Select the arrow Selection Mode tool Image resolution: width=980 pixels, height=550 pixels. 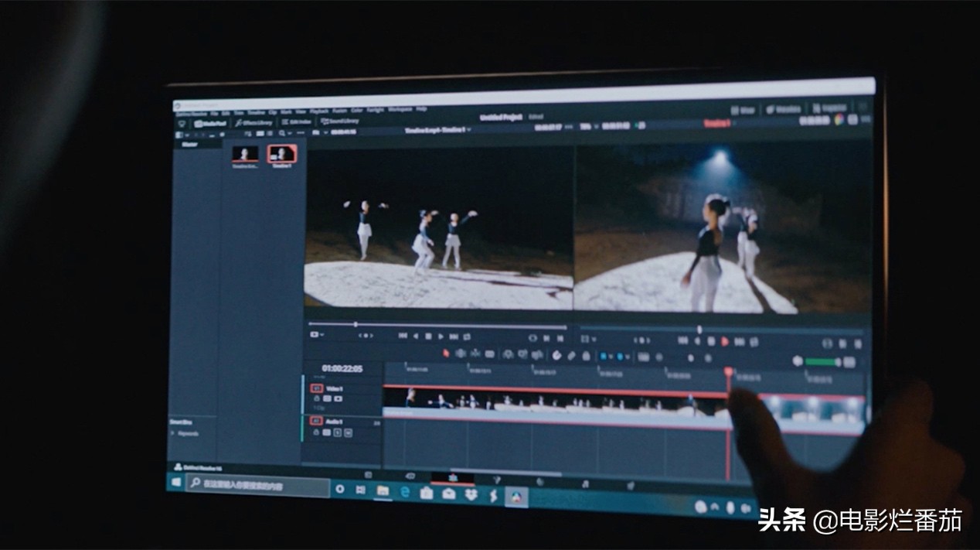446,353
